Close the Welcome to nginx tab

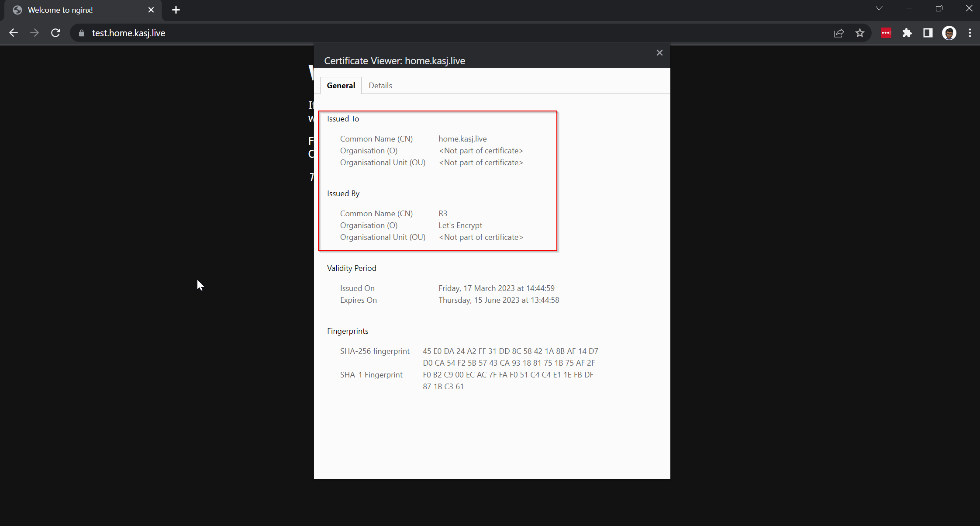(151, 10)
